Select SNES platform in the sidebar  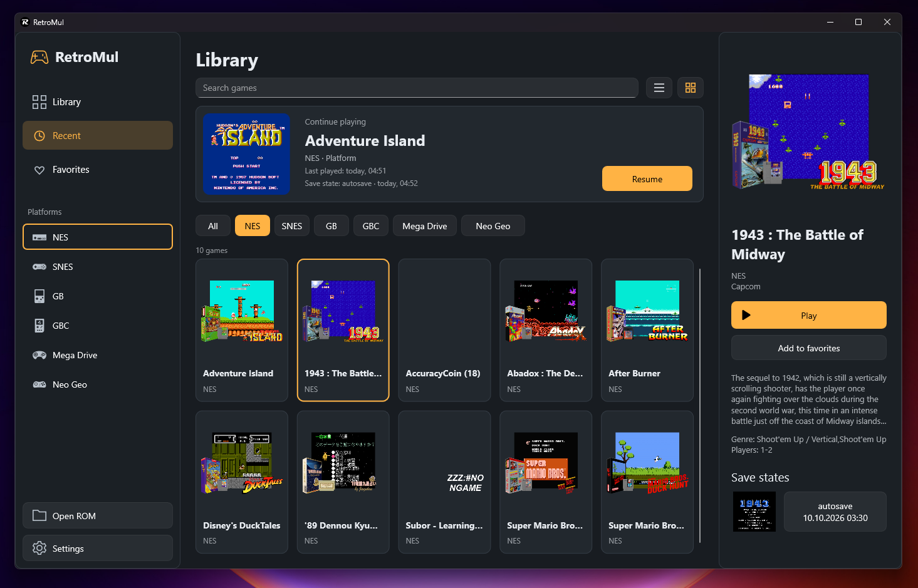click(98, 267)
